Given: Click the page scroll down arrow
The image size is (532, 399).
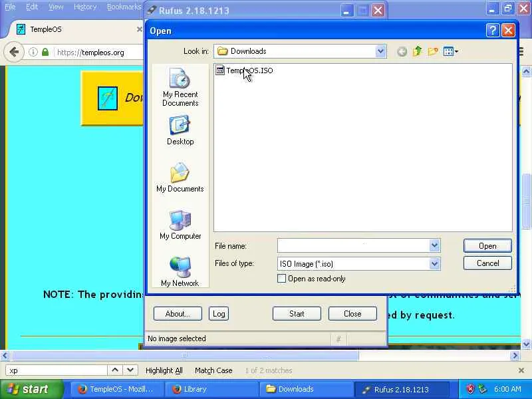Looking at the screenshot, I should click(526, 344).
